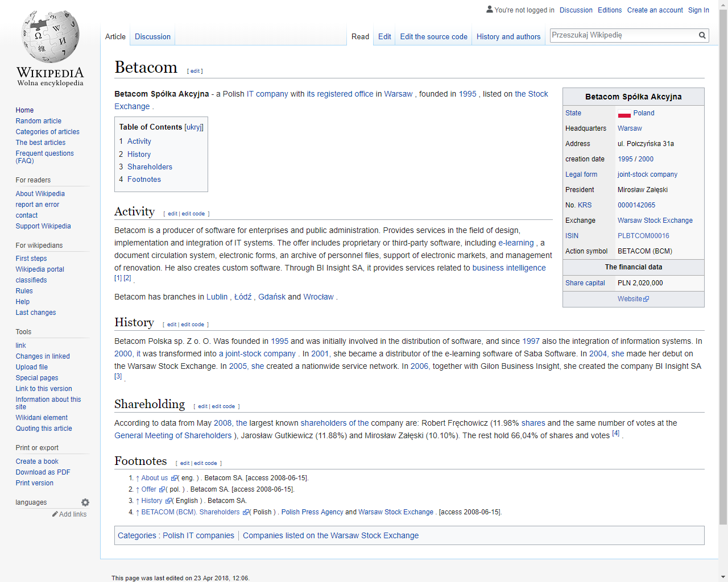Click the Create an account link
Screen dimensions: 728x582
[655, 10]
